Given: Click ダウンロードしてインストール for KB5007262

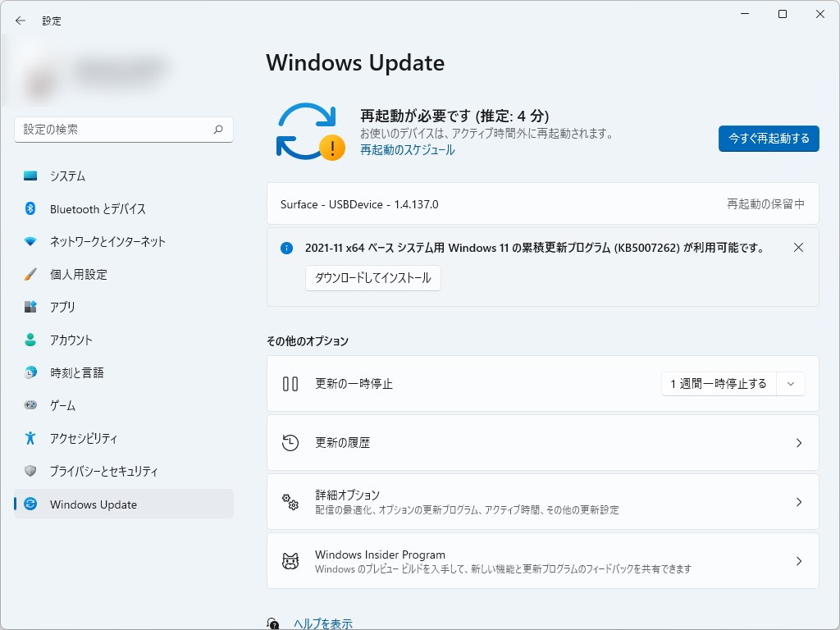Looking at the screenshot, I should tap(372, 278).
